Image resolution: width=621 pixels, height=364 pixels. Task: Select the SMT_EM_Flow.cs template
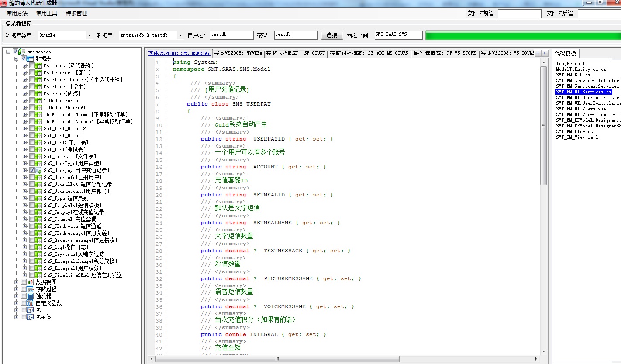pos(574,131)
